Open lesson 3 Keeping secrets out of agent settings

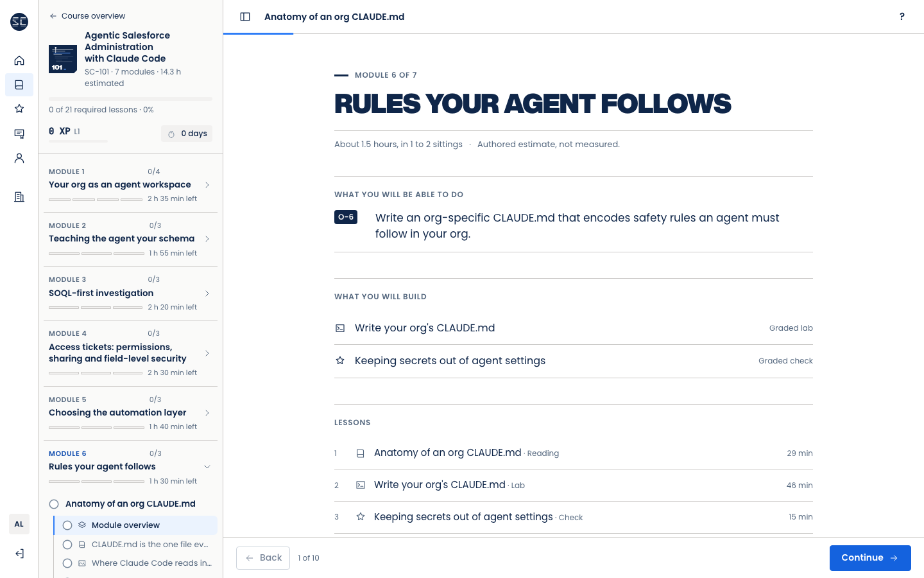tap(574, 517)
